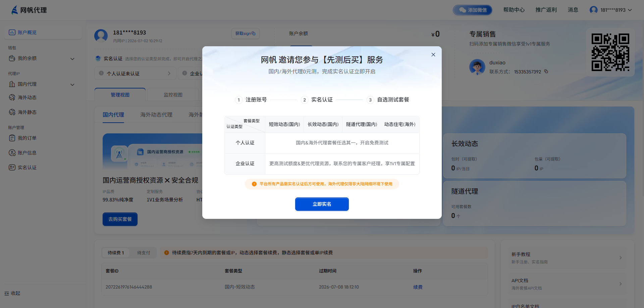The image size is (644, 308).
Task: Open the 消息 notifications
Action: click(x=573, y=10)
